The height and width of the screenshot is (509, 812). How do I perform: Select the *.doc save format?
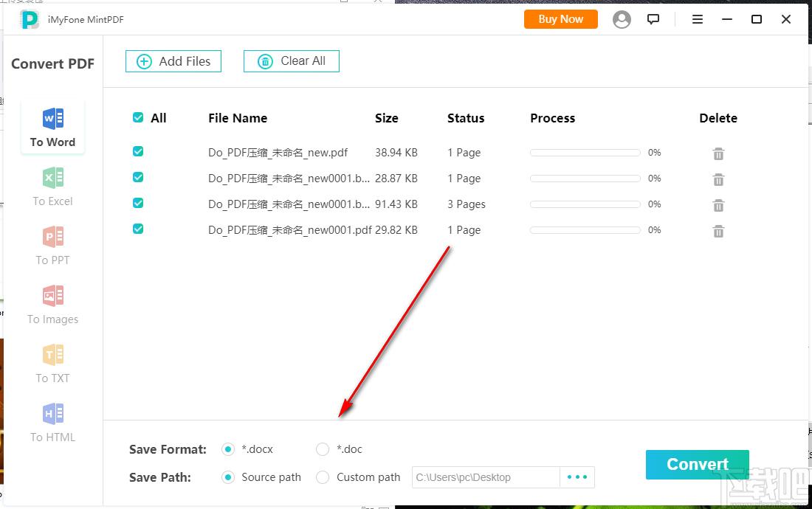tap(323, 449)
